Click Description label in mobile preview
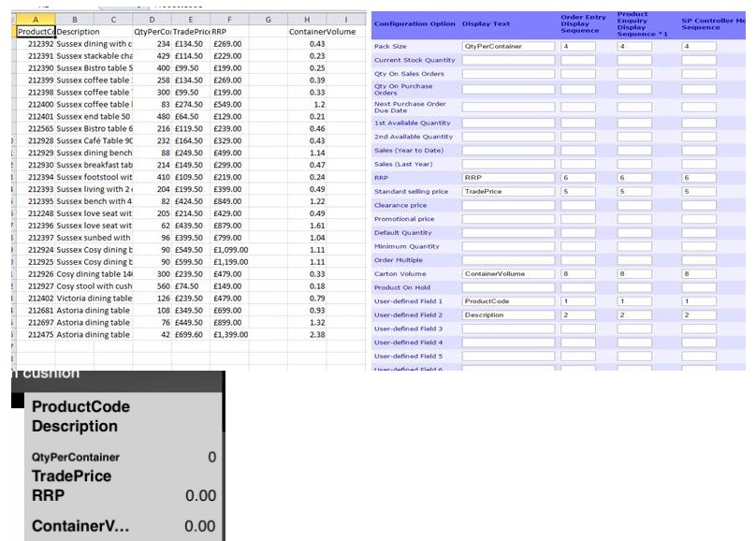The image size is (756, 541). (x=75, y=426)
